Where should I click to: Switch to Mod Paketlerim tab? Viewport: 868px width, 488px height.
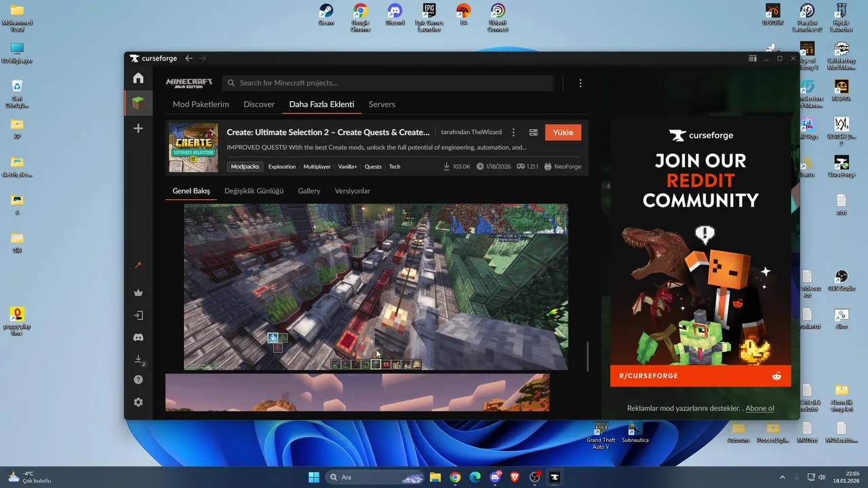(x=201, y=104)
